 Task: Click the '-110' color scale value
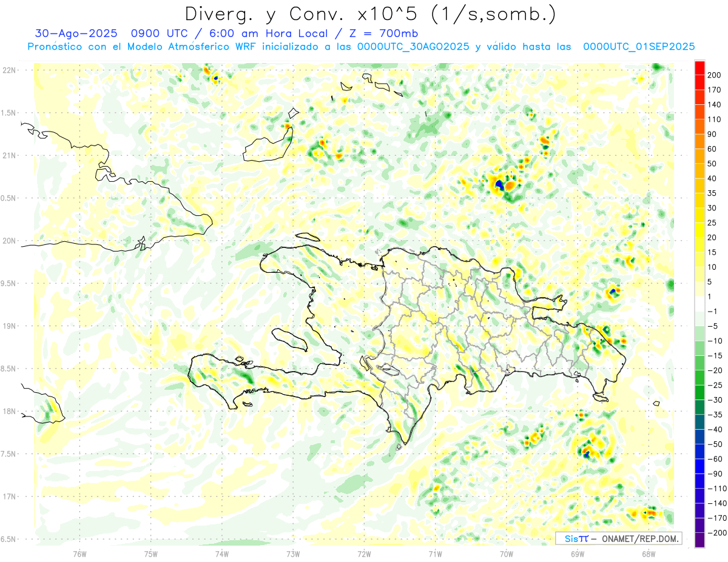click(x=717, y=488)
